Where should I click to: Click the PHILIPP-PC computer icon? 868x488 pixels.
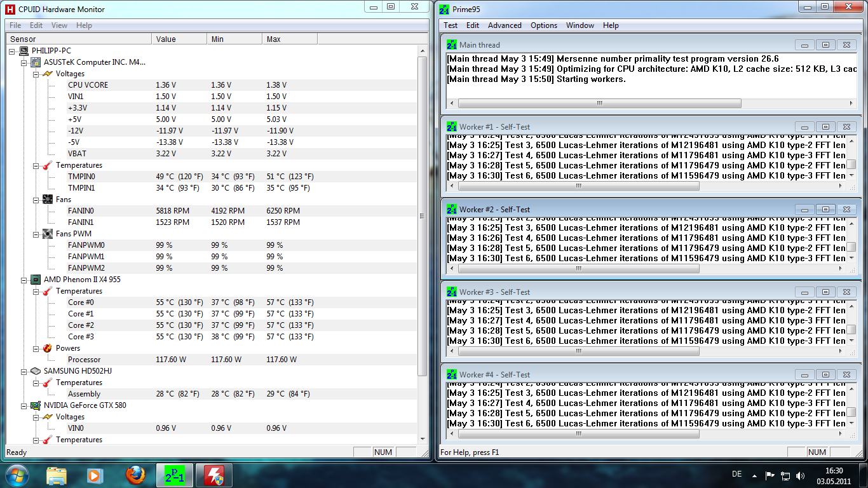[24, 51]
